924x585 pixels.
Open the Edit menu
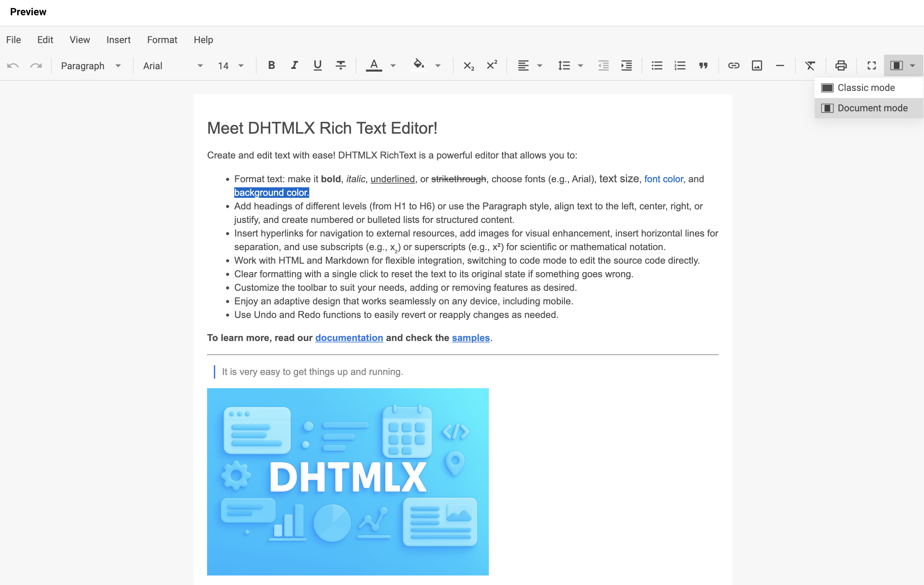pos(45,40)
